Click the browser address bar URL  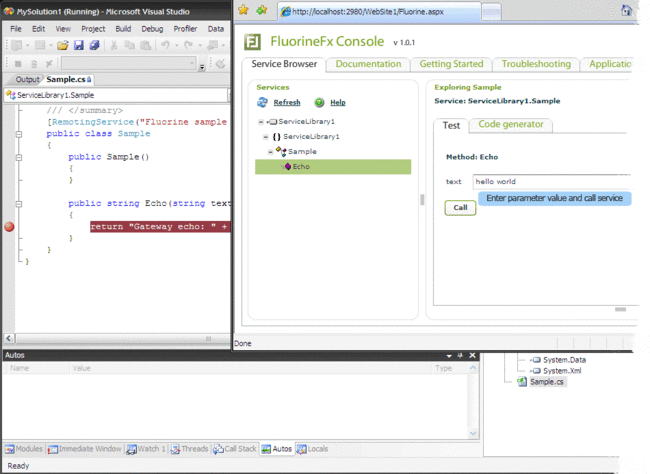[x=368, y=12]
